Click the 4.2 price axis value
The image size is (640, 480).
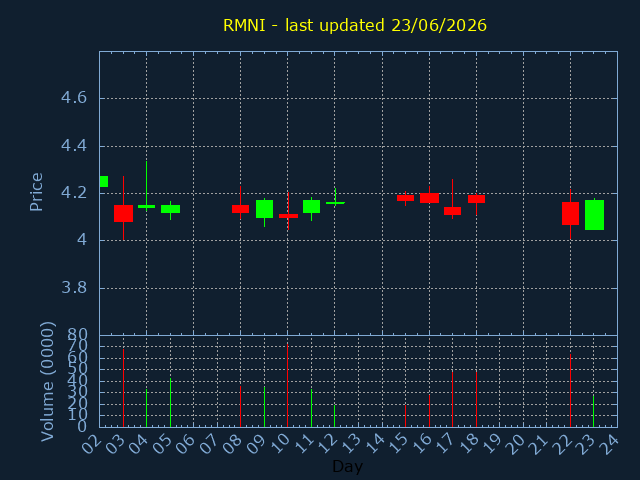pyautogui.click(x=74, y=193)
